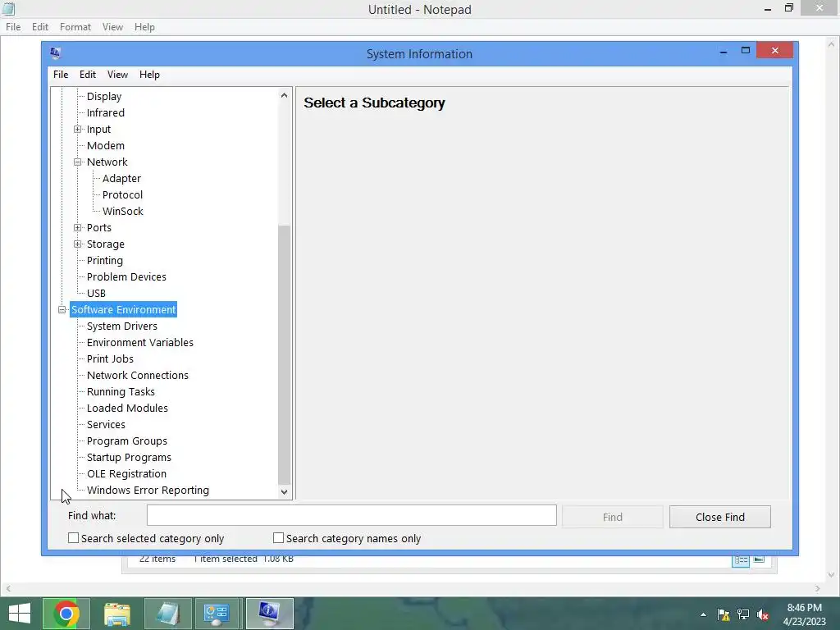Switch to details view icon in Explorer
This screenshot has width=840, height=630.
pos(741,559)
